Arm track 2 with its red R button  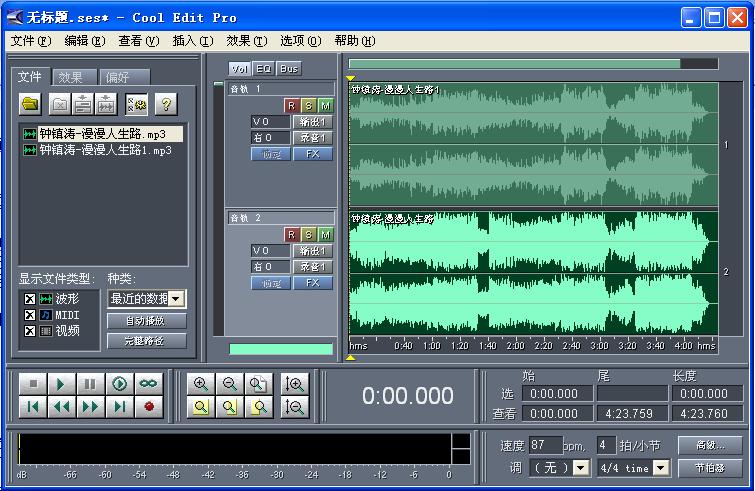coord(291,234)
